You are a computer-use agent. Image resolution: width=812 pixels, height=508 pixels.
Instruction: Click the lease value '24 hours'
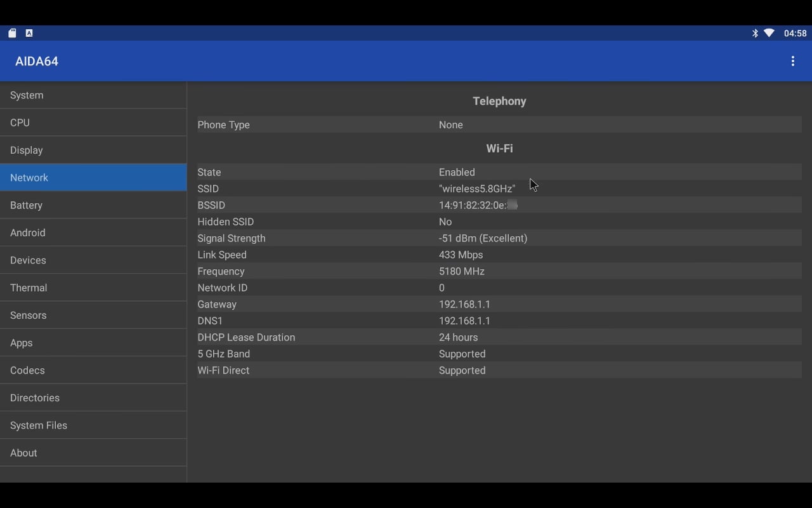[x=458, y=337]
